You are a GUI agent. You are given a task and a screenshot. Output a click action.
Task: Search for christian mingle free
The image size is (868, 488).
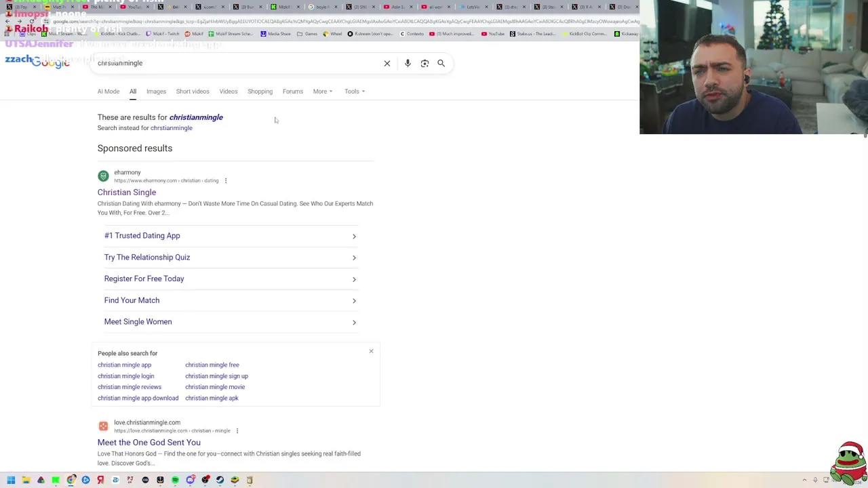[x=212, y=365]
